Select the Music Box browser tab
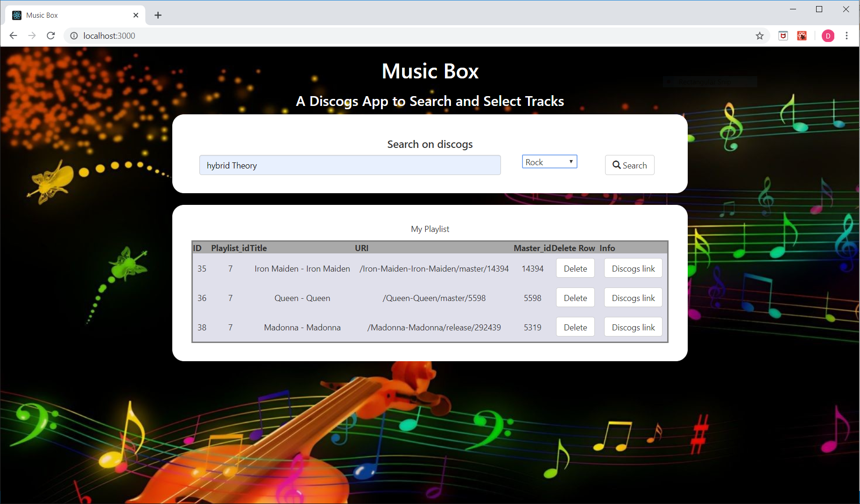This screenshot has height=504, width=860. coord(75,15)
